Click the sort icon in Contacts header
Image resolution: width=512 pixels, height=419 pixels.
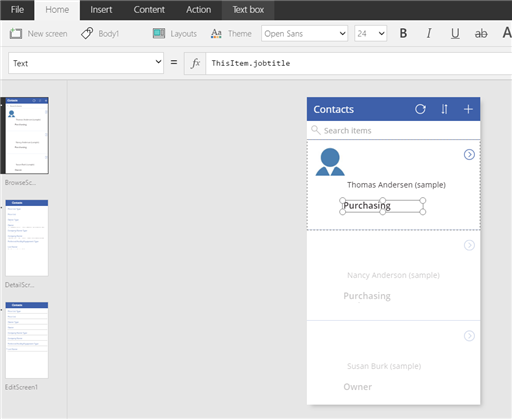tap(444, 109)
